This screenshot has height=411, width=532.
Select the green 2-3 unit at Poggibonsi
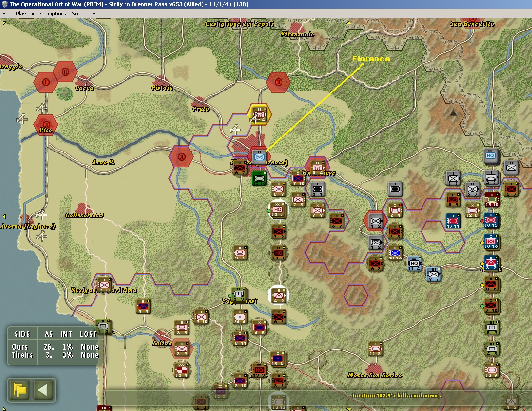[238, 294]
